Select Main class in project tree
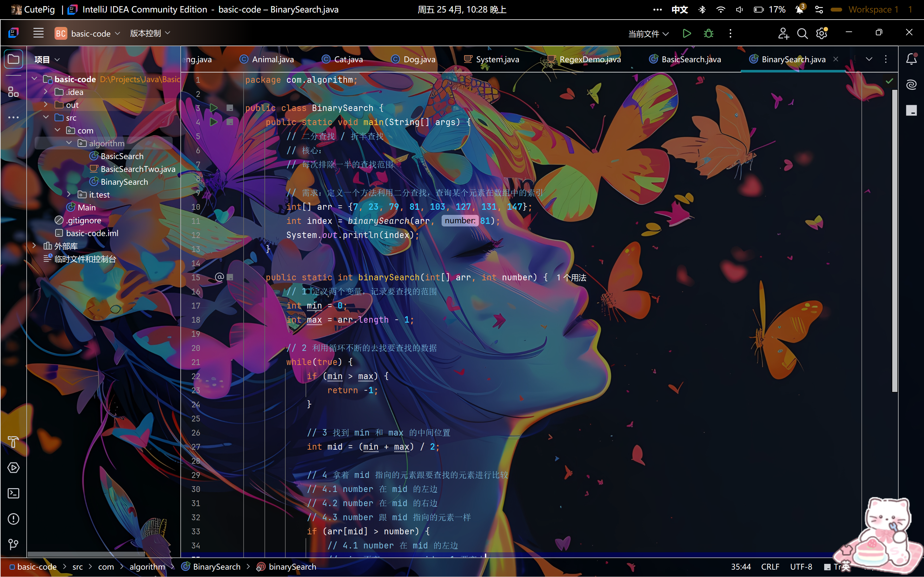This screenshot has width=924, height=577. 81,208
